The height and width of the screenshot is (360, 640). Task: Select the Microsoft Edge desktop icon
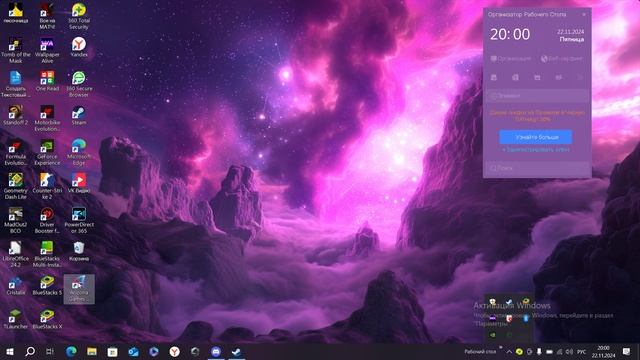click(x=79, y=152)
